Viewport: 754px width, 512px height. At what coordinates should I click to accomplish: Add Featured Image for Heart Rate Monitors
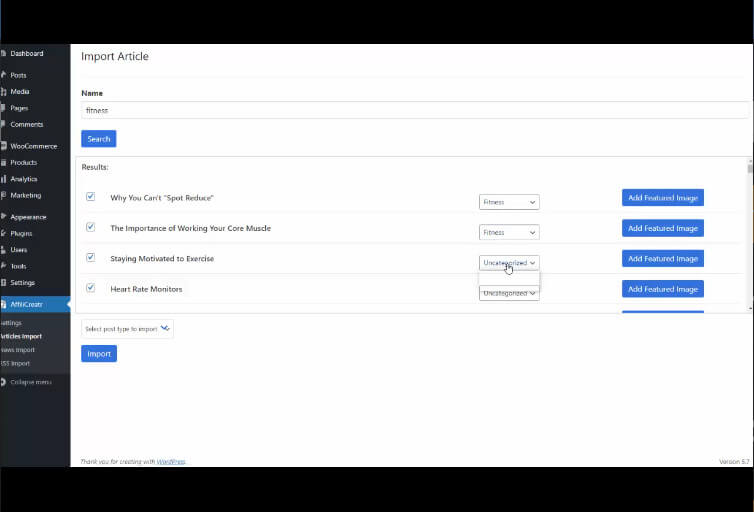pos(663,289)
